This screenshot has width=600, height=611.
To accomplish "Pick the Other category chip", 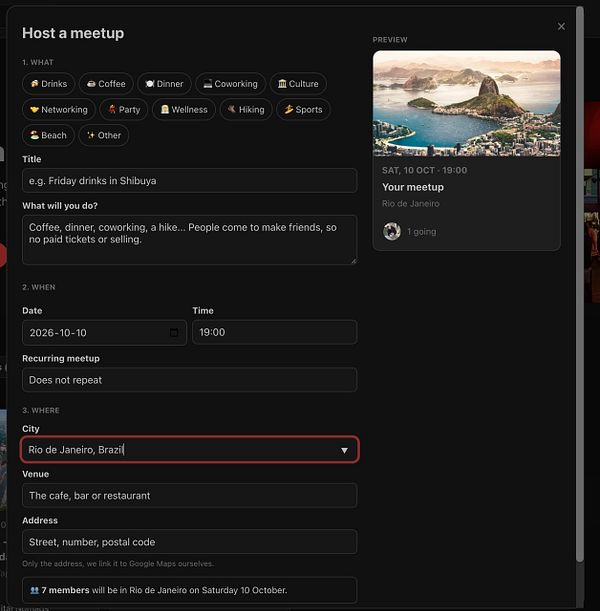I will click(104, 135).
